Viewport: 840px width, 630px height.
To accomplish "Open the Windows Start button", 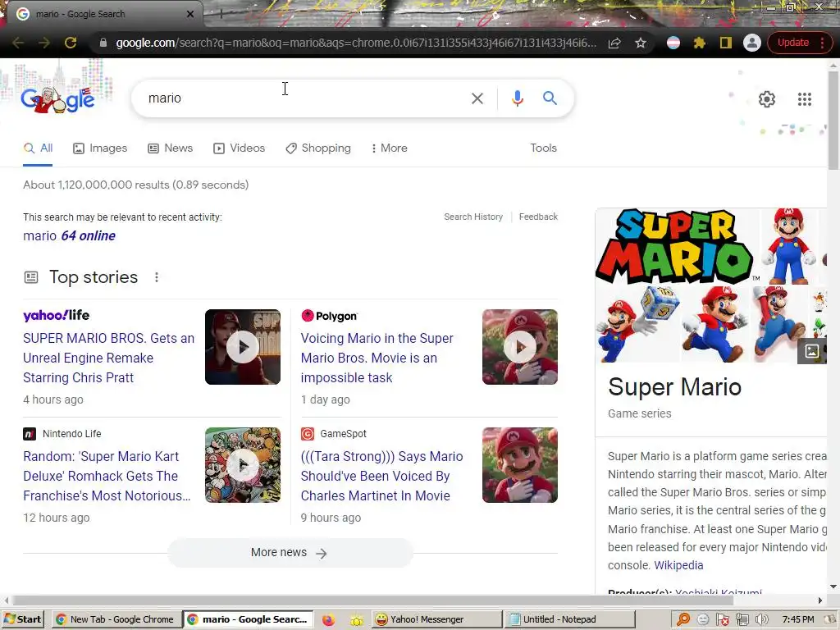I will tap(22, 620).
